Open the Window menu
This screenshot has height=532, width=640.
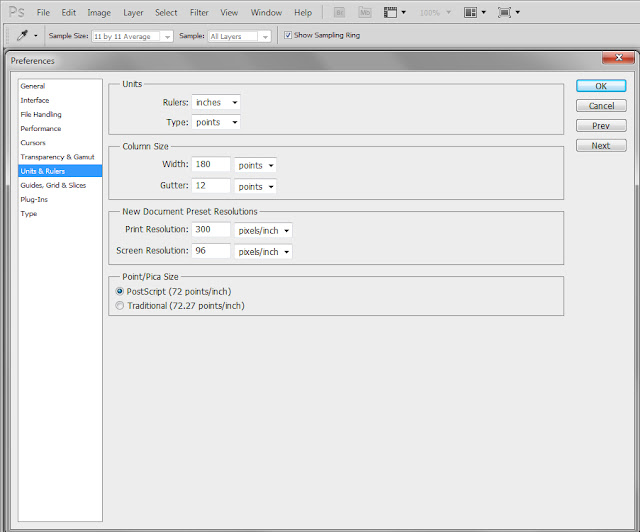266,13
